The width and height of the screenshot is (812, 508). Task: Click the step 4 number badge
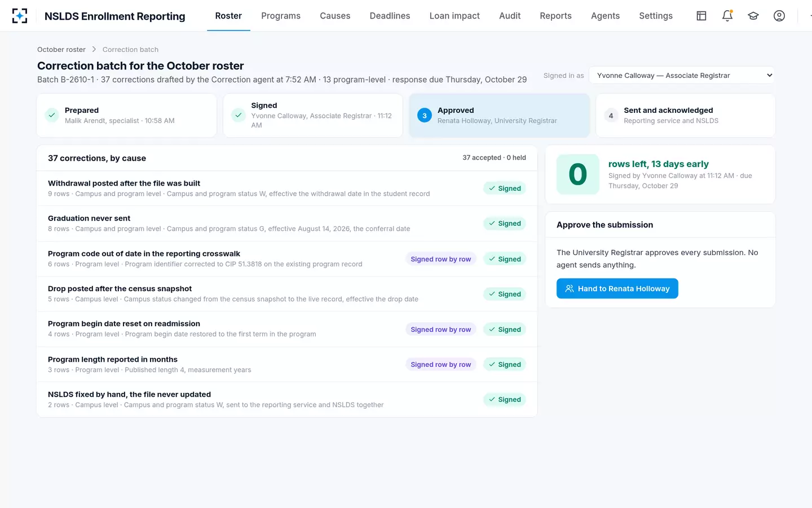click(611, 115)
